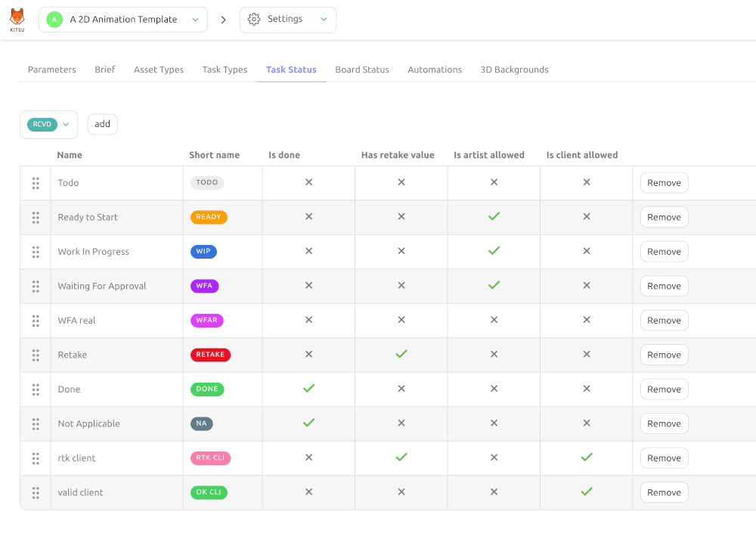Image resolution: width=756 pixels, height=540 pixels.
Task: Click the breadcrumb arrow after project name
Action: [223, 20]
